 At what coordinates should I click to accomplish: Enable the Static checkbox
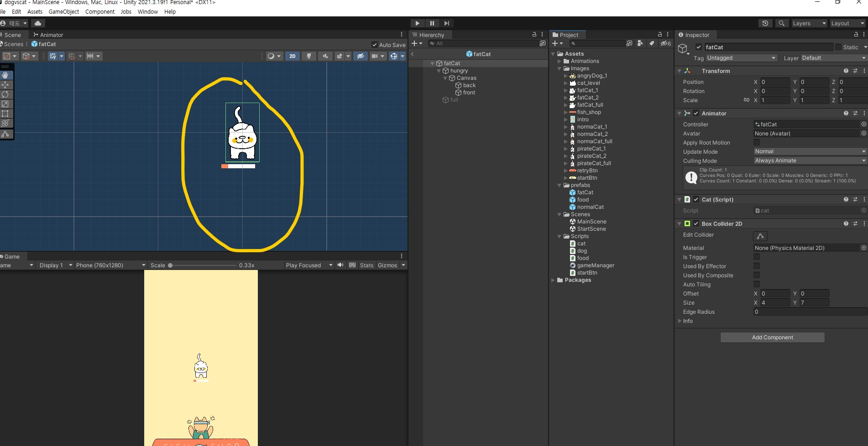(838, 47)
